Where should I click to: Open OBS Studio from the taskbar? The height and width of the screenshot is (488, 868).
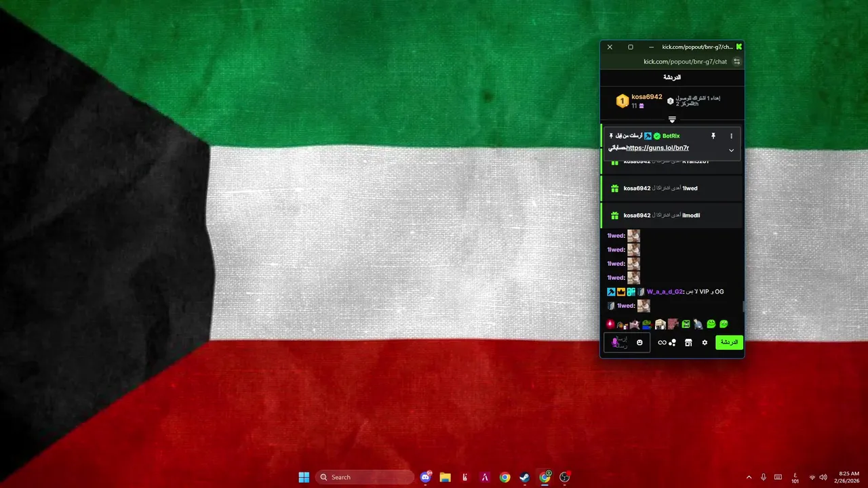564,477
